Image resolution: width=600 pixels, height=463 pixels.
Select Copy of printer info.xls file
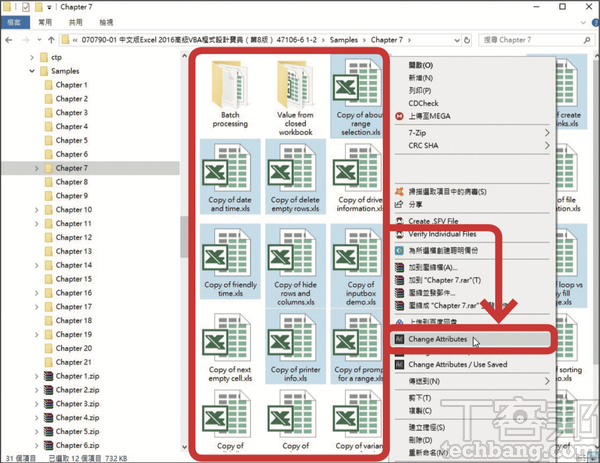coord(295,347)
